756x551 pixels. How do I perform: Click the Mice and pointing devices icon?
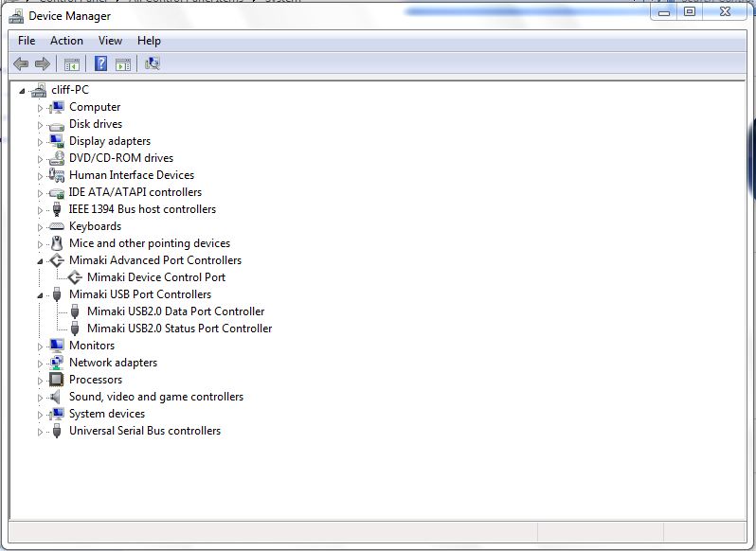(57, 243)
